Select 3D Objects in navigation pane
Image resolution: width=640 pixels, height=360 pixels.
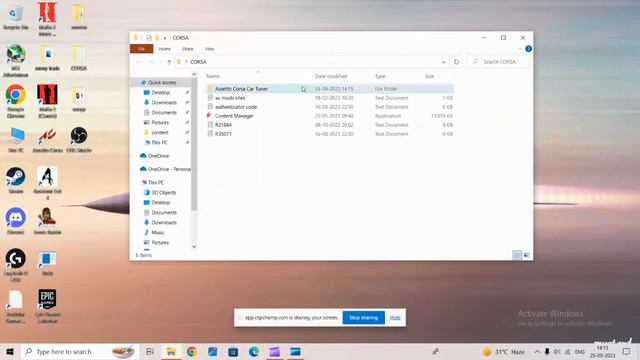point(164,193)
